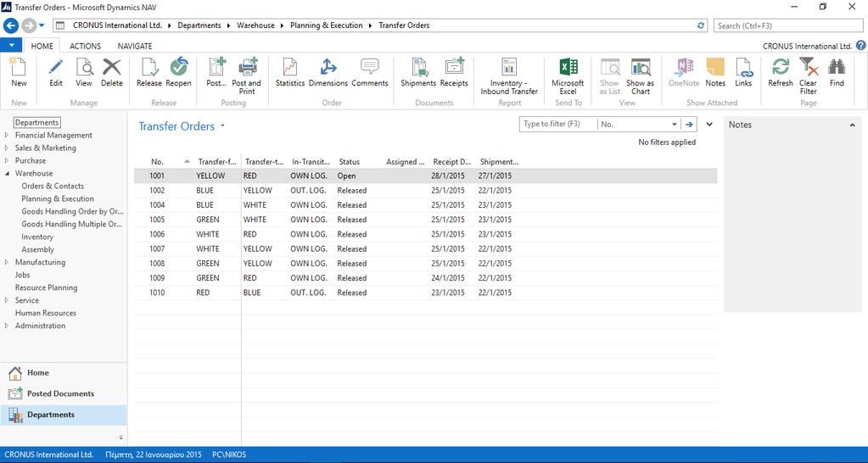Select transfer order 1010
The width and height of the screenshot is (868, 463).
pos(426,293)
